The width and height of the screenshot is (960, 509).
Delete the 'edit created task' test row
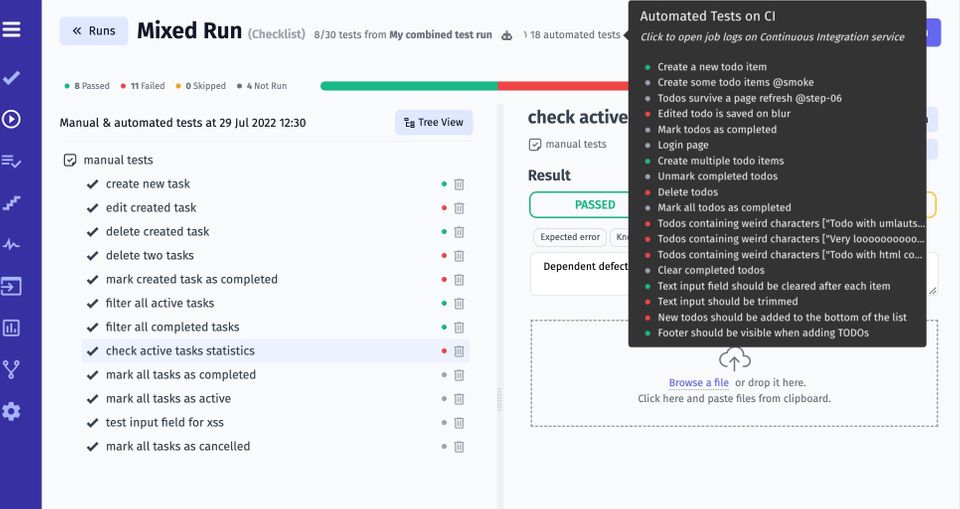459,208
